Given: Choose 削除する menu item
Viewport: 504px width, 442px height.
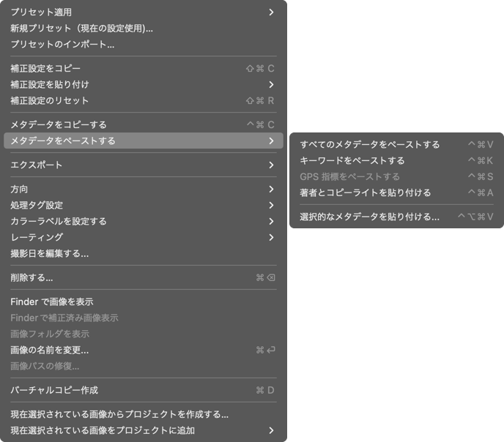Looking at the screenshot, I should tap(144, 277).
